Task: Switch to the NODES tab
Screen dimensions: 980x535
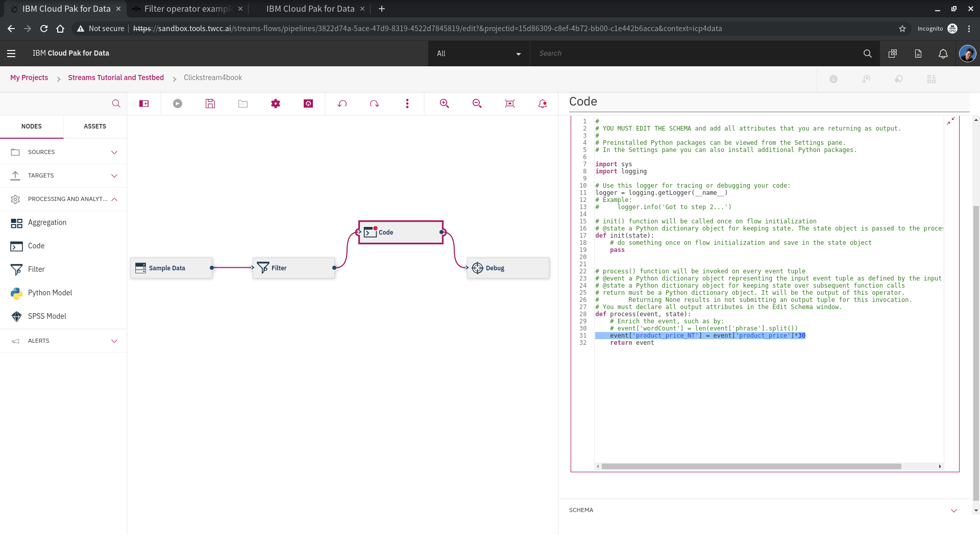Action: [32, 126]
